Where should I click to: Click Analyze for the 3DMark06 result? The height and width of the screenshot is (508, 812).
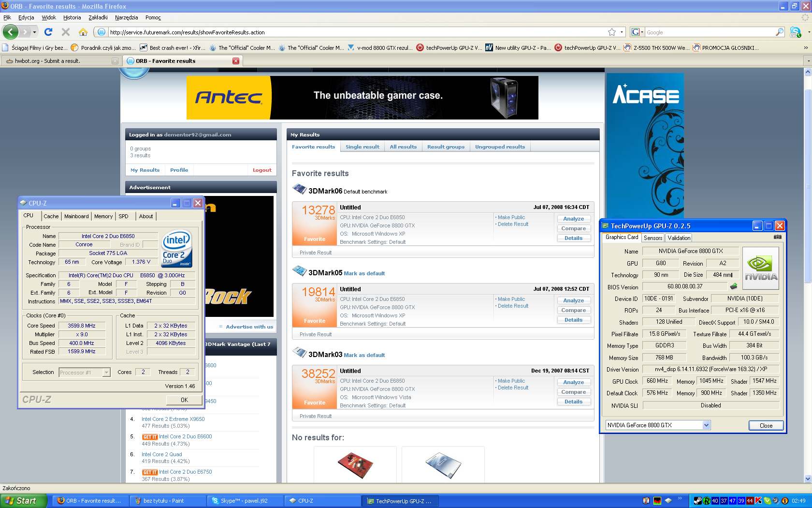574,219
